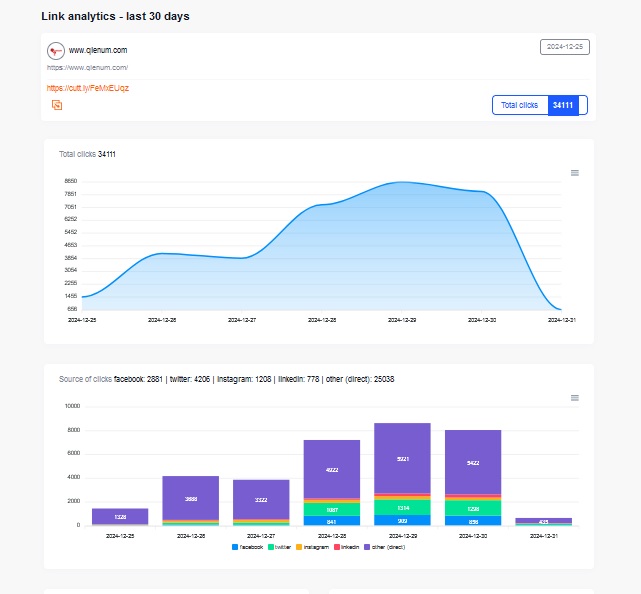
Task: Click the 34111 clicks count badge
Action: click(x=563, y=105)
